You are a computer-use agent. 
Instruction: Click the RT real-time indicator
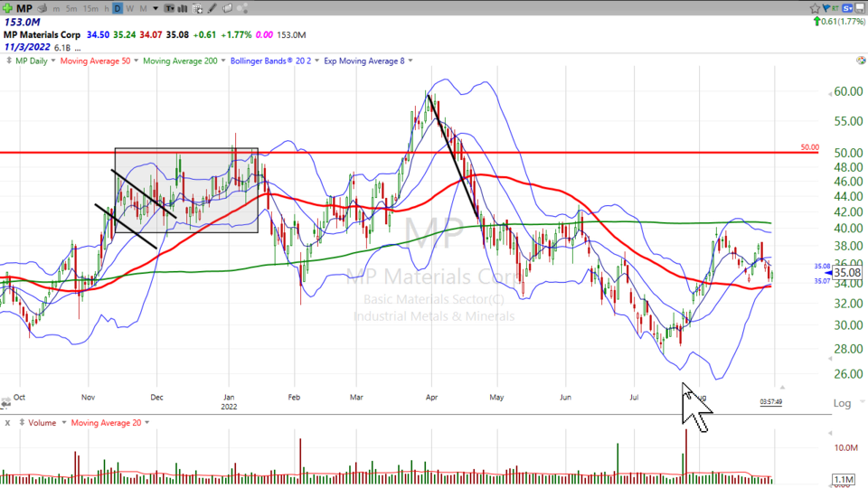835,8
